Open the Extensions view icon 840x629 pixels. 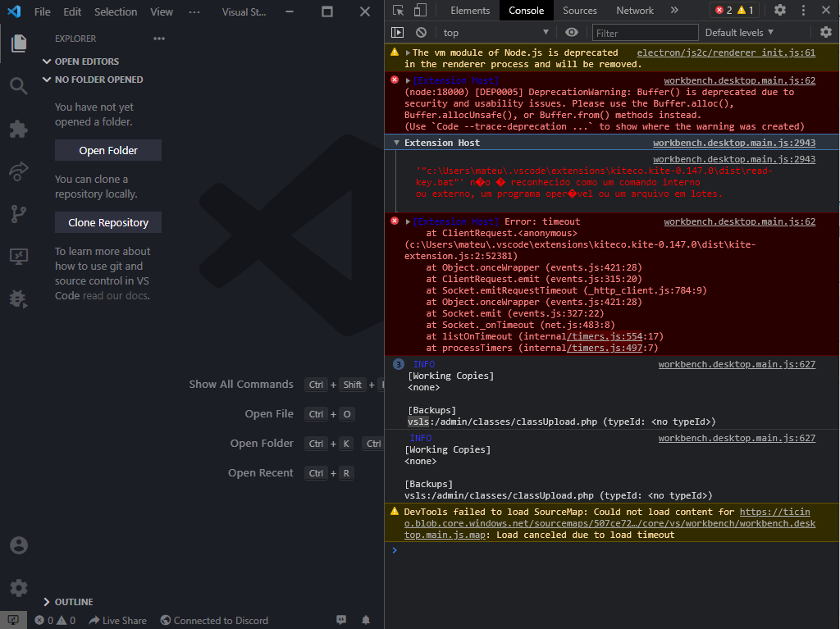18,127
